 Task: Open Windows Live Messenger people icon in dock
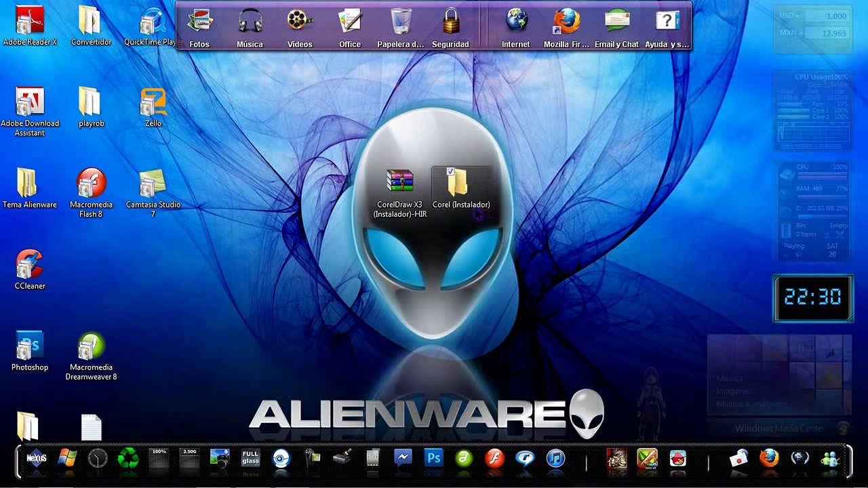point(830,459)
